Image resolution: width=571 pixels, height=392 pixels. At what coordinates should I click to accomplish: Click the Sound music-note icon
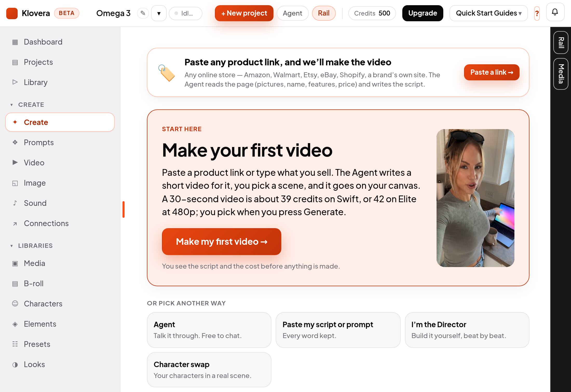(x=15, y=203)
